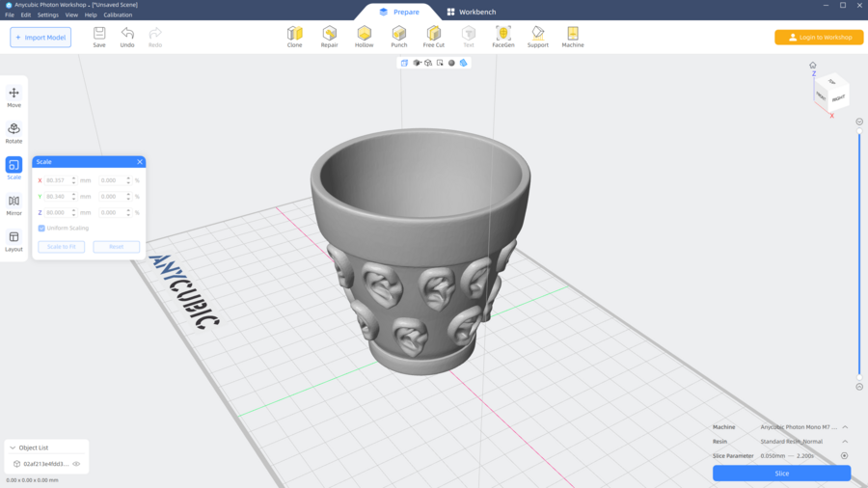The width and height of the screenshot is (868, 488).
Task: Collapse the Object List panel
Action: pos(13,447)
